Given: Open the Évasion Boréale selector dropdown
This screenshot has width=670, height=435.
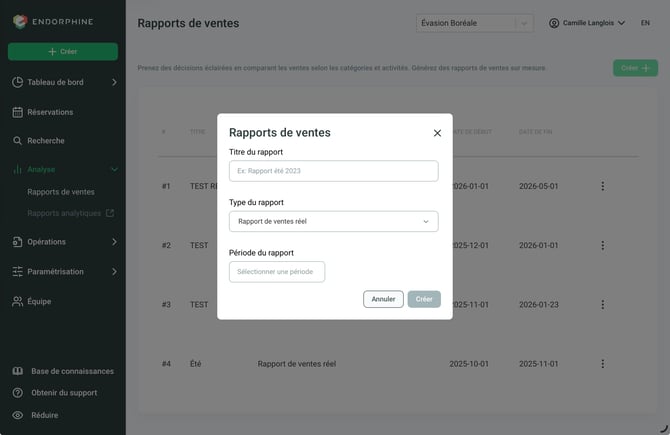Looking at the screenshot, I should point(474,23).
